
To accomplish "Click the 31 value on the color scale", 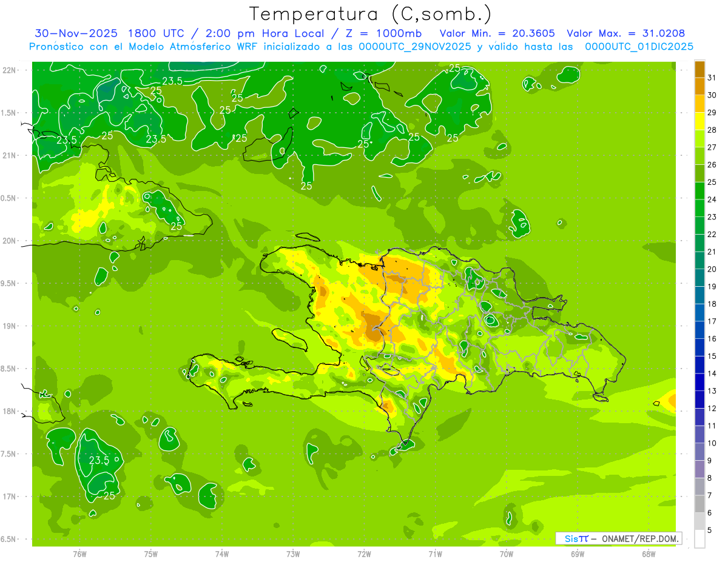I will (712, 78).
